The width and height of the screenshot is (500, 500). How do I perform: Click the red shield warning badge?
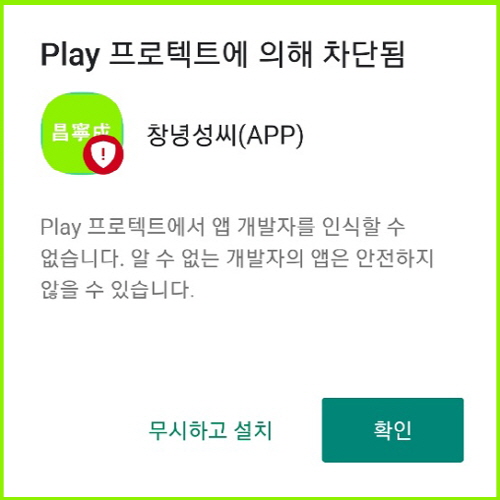pos(103,154)
